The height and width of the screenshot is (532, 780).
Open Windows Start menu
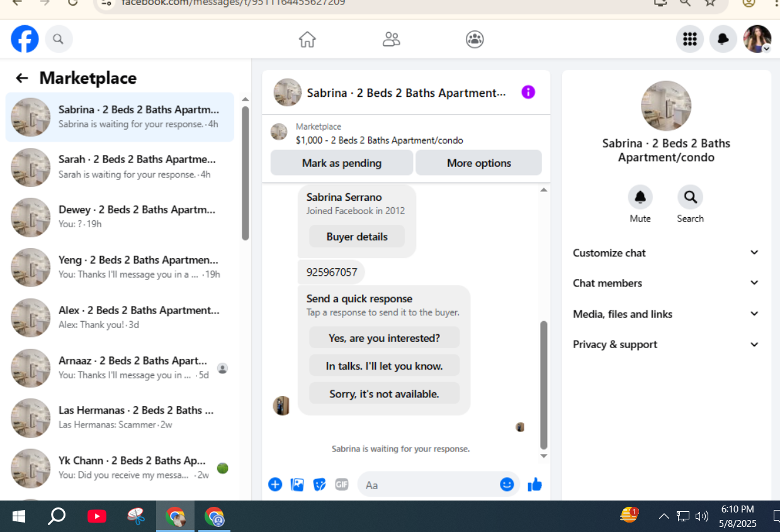click(19, 517)
